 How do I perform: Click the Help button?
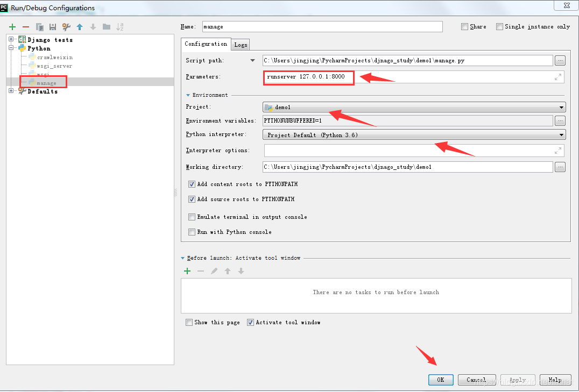coord(555,380)
